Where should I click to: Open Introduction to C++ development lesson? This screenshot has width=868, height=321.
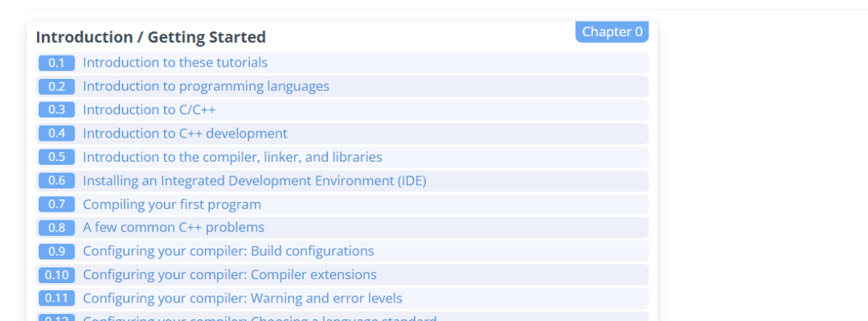click(185, 134)
